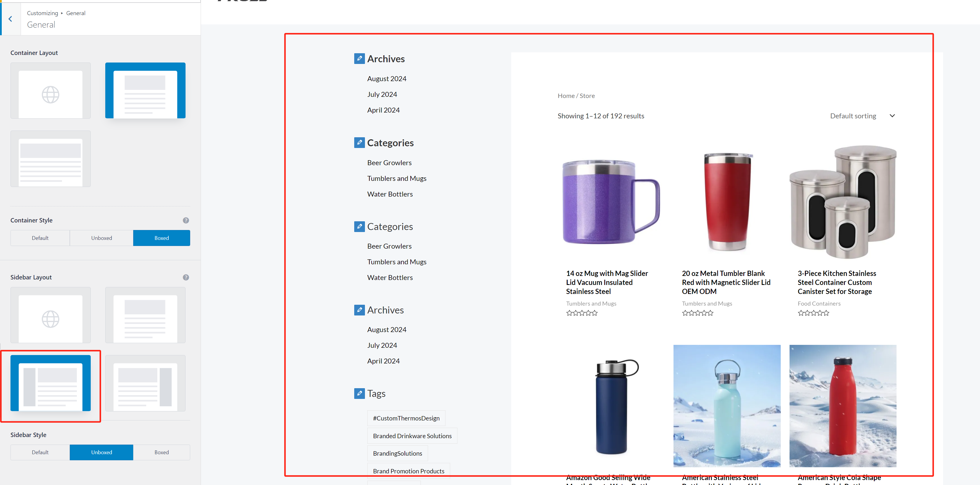Click the back arrow in the Customizer header

point(10,19)
